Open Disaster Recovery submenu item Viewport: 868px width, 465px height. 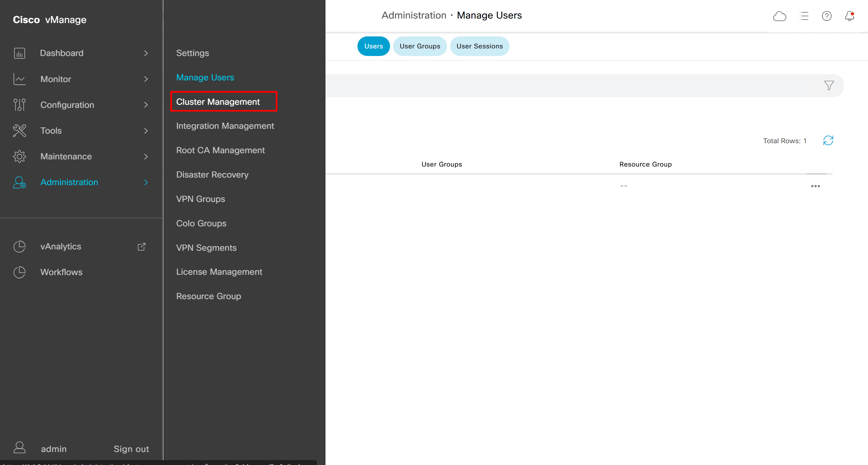pyautogui.click(x=212, y=174)
